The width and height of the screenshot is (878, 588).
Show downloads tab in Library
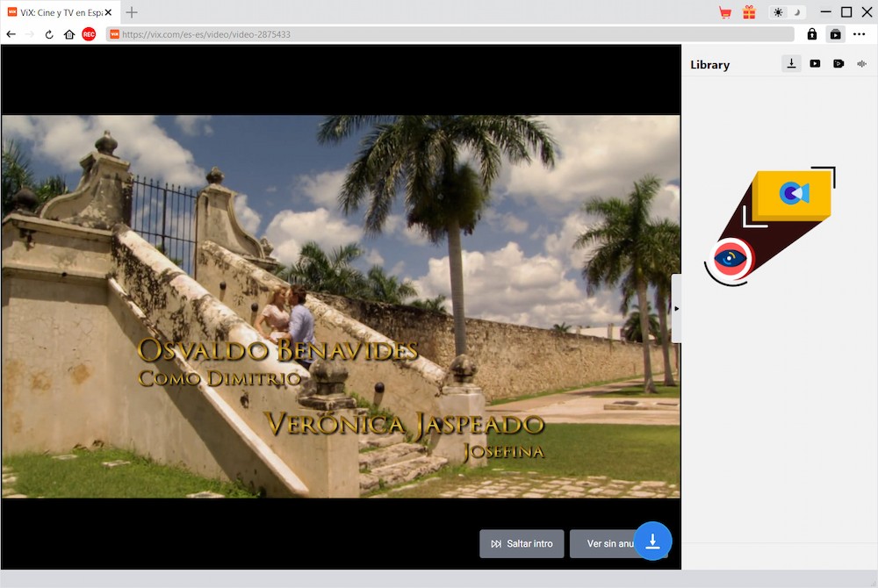(x=791, y=64)
